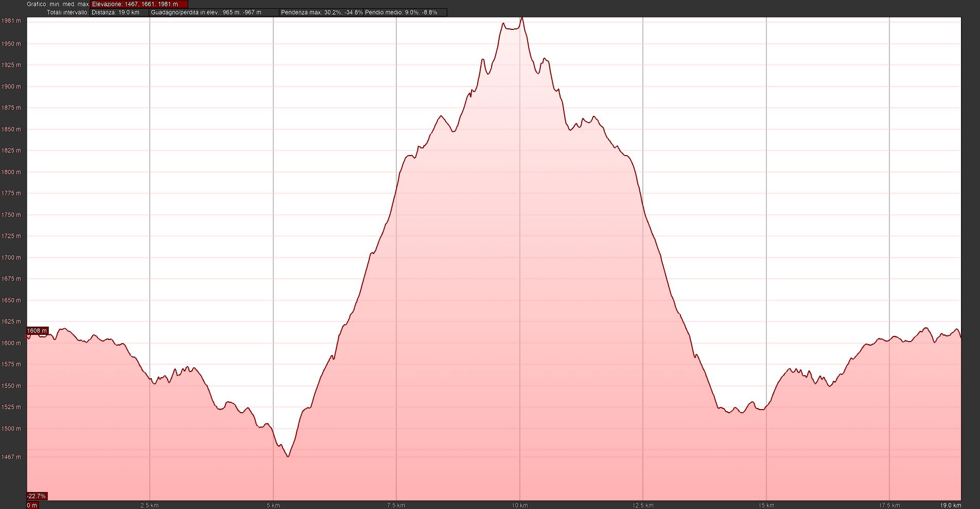
Task: Click the -22.7% slope indicator label
Action: click(x=37, y=496)
